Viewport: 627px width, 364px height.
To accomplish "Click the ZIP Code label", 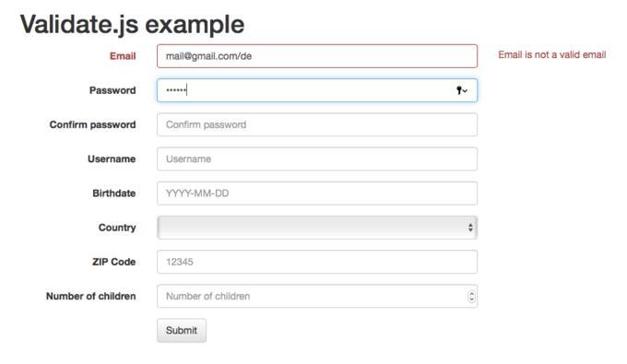I will point(114,262).
